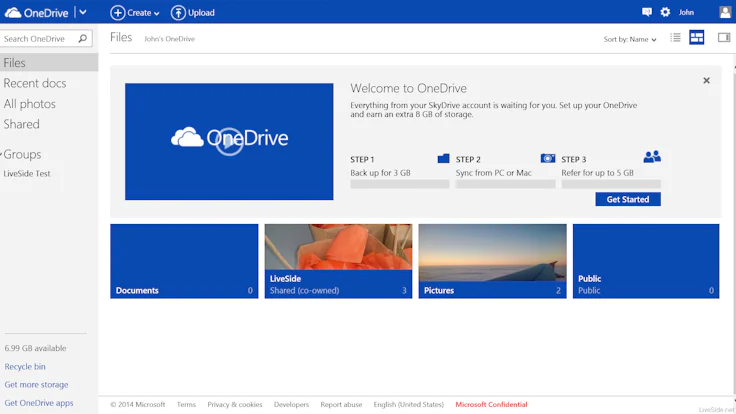Open the messaging chat icon
Viewport: 736px width, 414px height.
tap(647, 12)
